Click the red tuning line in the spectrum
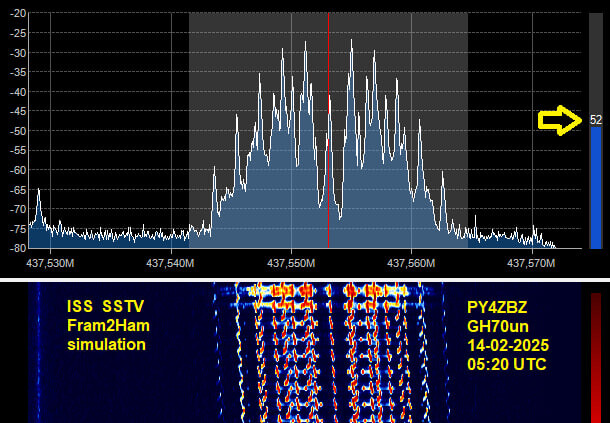Image resolution: width=610 pixels, height=423 pixels. 328,130
